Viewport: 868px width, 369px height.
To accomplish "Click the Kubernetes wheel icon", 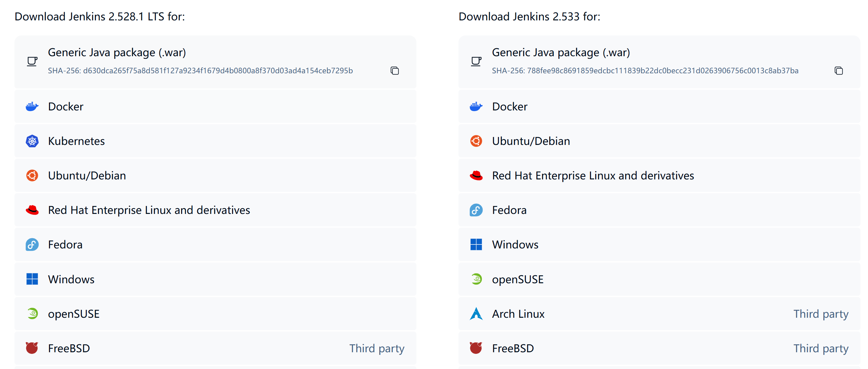I will (32, 141).
